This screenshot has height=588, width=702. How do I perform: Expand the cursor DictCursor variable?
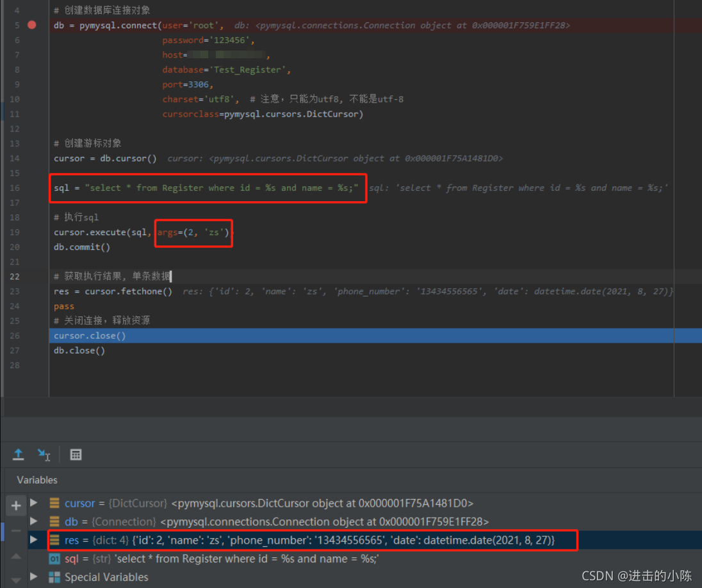tap(34, 503)
